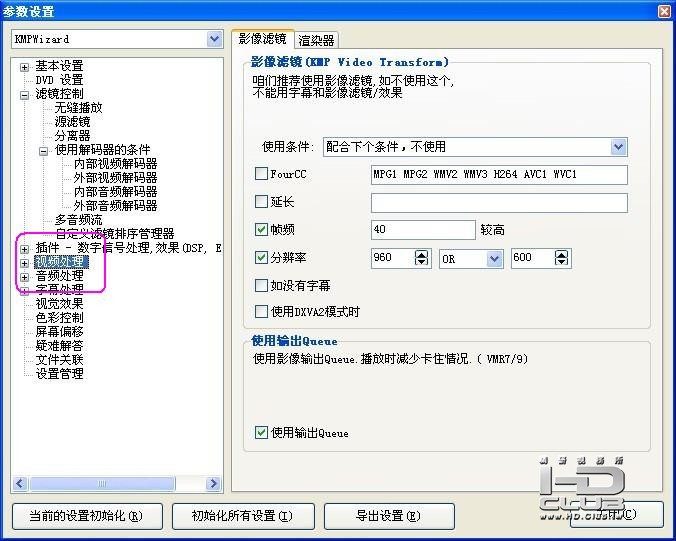This screenshot has width=676, height=541.
Task: Click the tree panel scroll left arrow
Action: (x=20, y=484)
